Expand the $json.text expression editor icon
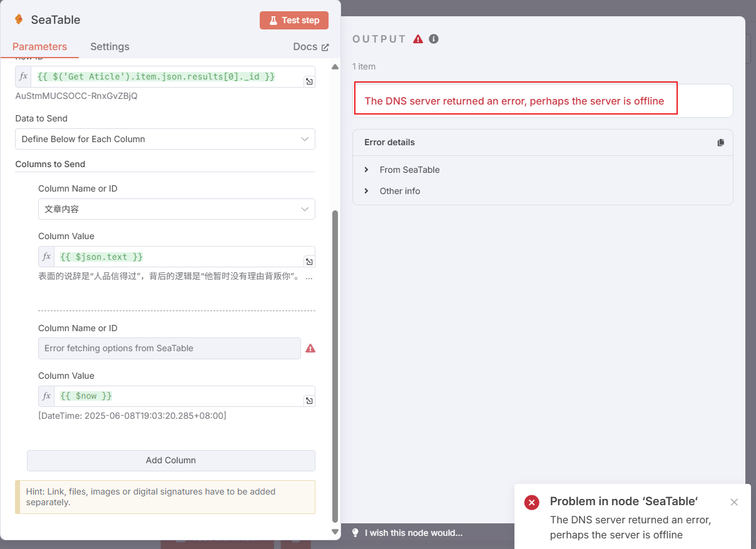The height and width of the screenshot is (549, 756). (310, 262)
